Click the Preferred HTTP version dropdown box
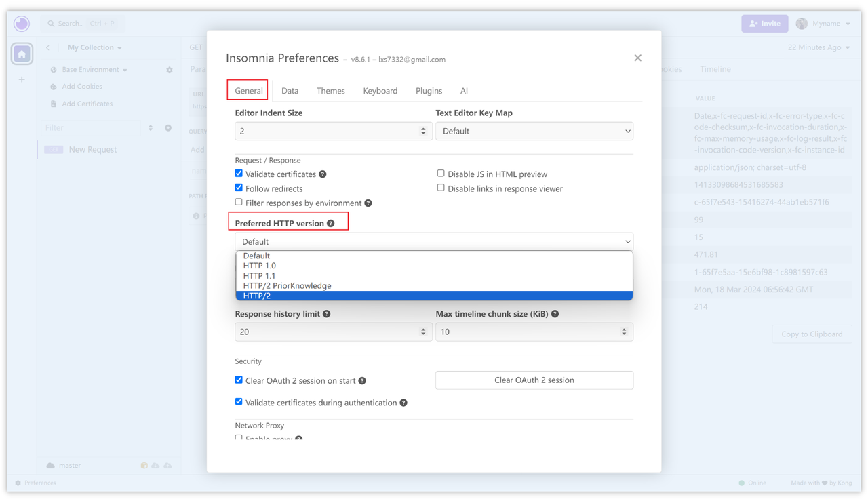The width and height of the screenshot is (868, 499). 434,241
